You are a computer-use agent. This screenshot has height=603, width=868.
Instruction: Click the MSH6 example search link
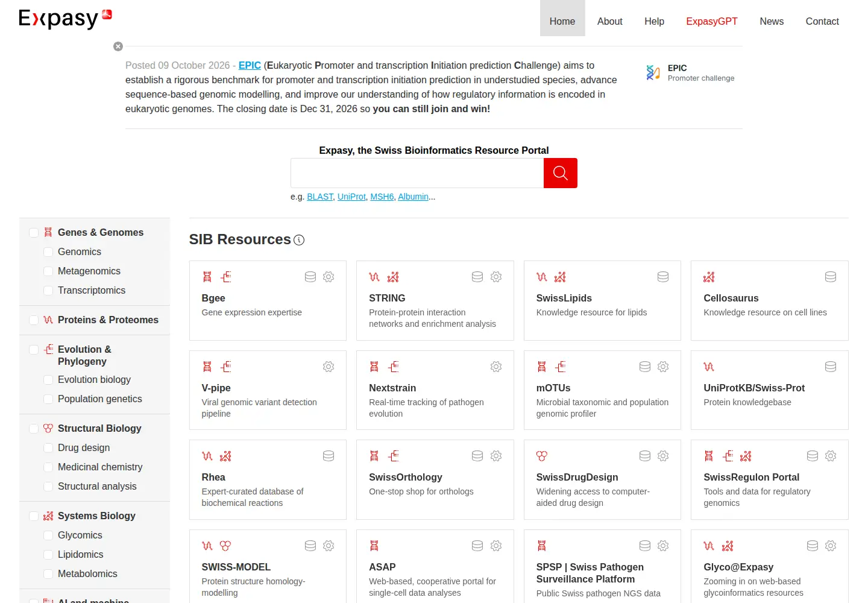tap(382, 197)
